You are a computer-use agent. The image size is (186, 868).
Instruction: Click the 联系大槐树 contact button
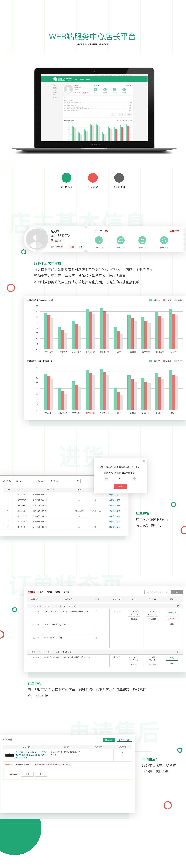[x=124, y=740]
